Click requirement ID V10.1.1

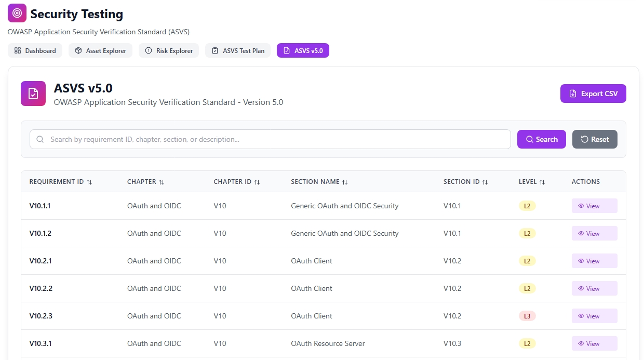[x=40, y=206]
